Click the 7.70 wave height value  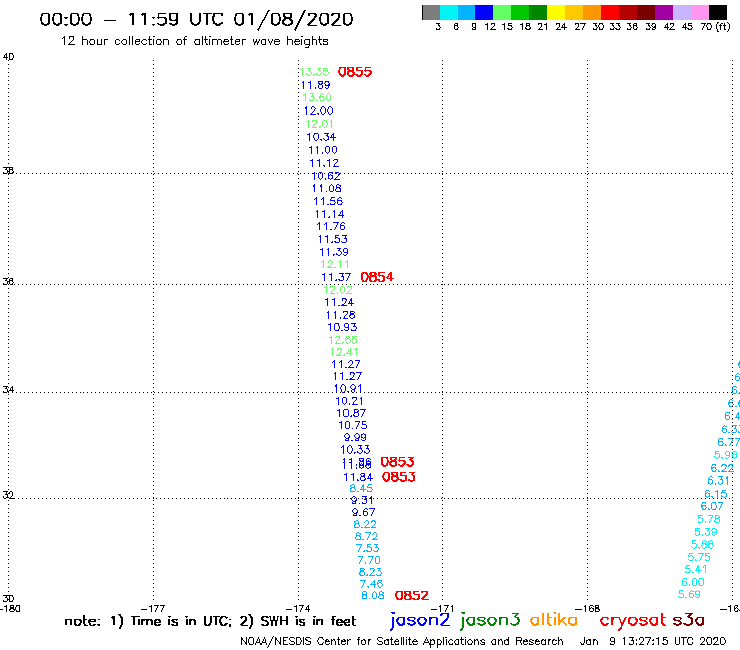point(369,560)
